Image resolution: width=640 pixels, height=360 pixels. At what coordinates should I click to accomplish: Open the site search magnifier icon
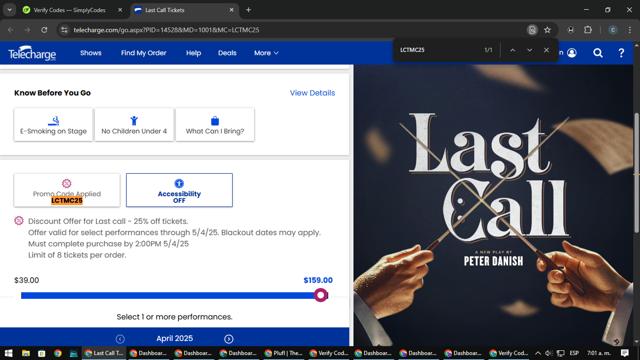[598, 53]
